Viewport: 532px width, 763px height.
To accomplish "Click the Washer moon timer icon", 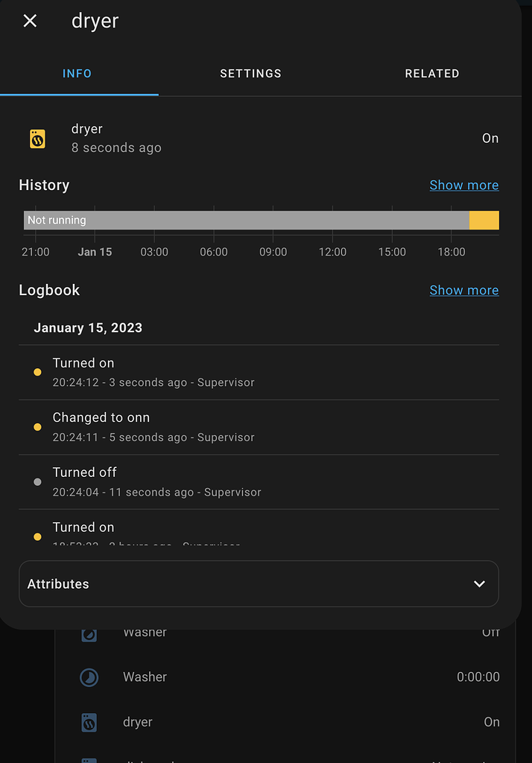I will click(x=89, y=677).
